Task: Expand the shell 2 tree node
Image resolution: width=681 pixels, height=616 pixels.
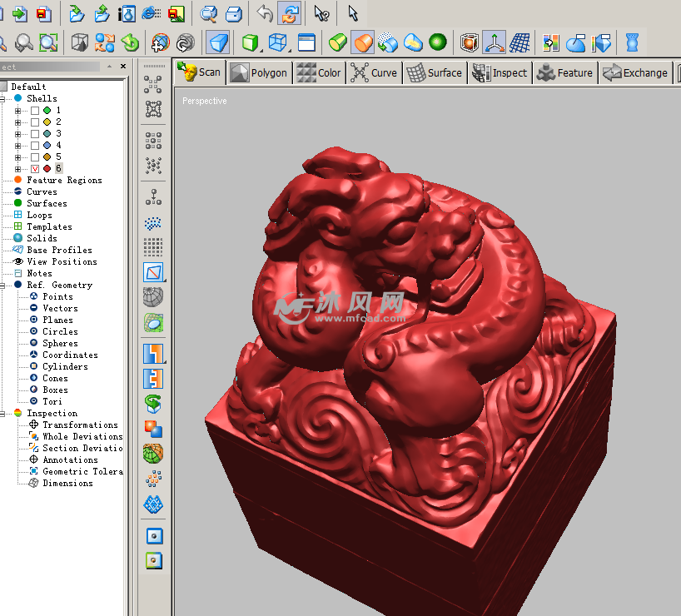Action: click(x=18, y=122)
